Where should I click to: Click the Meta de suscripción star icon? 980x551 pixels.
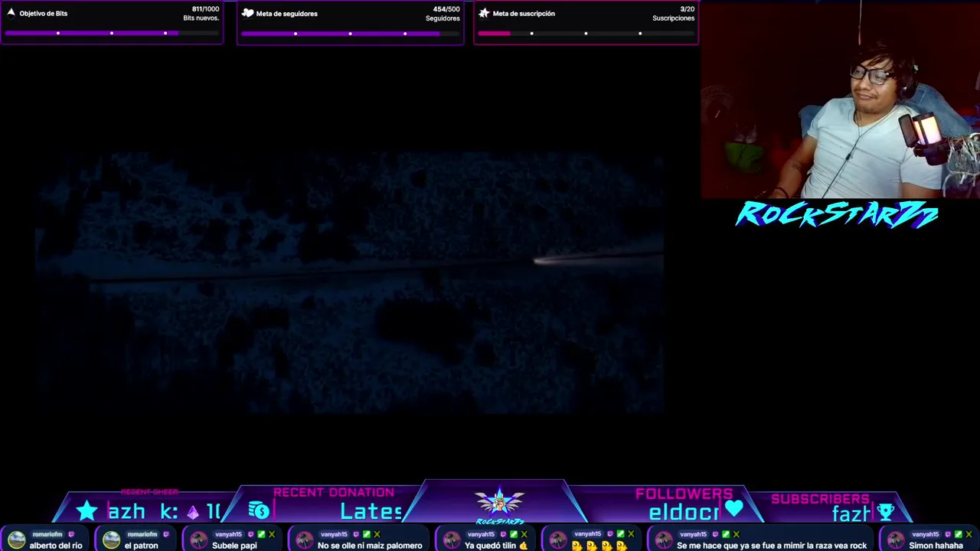click(484, 13)
